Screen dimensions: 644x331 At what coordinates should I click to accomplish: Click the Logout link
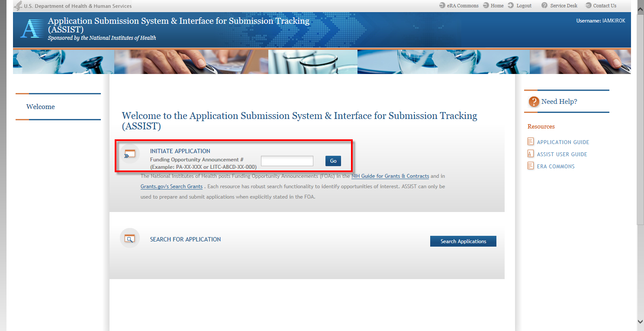pyautogui.click(x=524, y=6)
